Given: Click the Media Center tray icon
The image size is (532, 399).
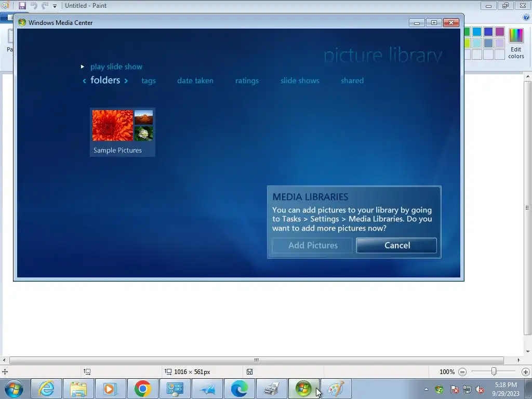Looking at the screenshot, I should (x=439, y=389).
